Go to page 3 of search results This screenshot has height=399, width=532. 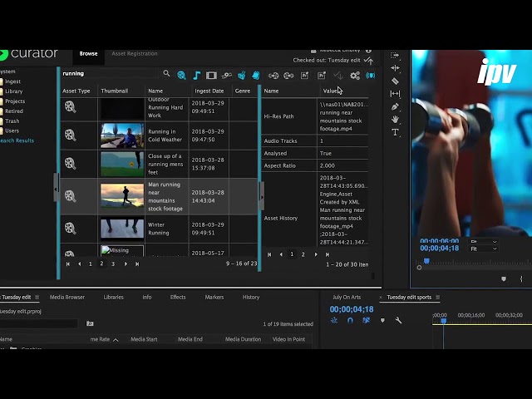(113, 264)
